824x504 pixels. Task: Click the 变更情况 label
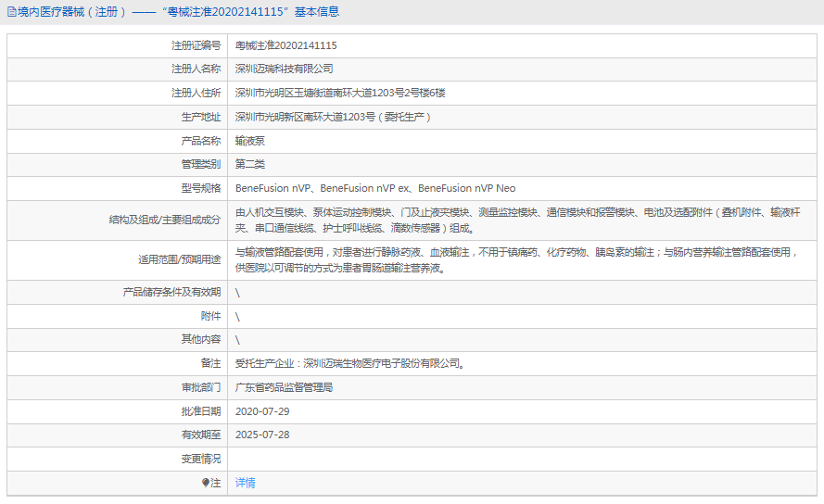pos(201,459)
